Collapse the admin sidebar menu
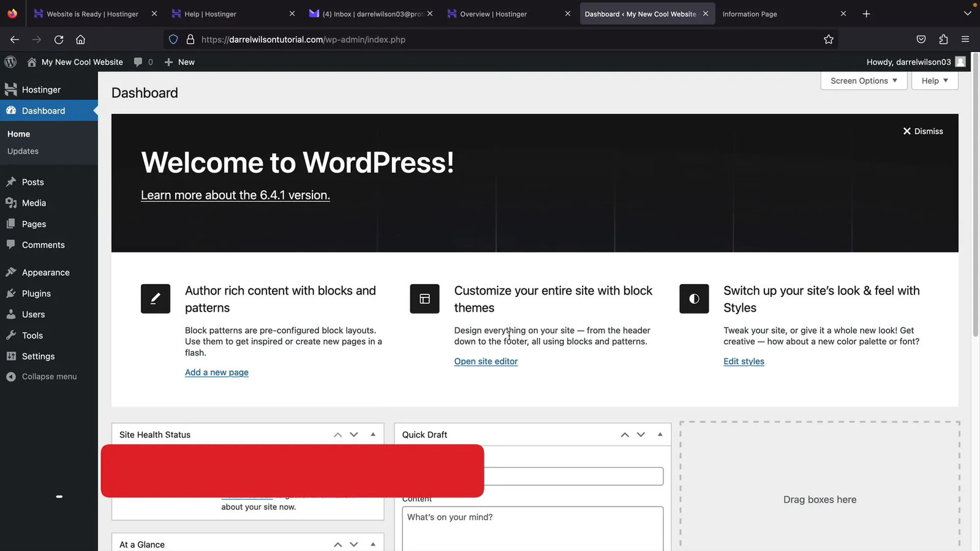This screenshot has height=551, width=980. 49,377
